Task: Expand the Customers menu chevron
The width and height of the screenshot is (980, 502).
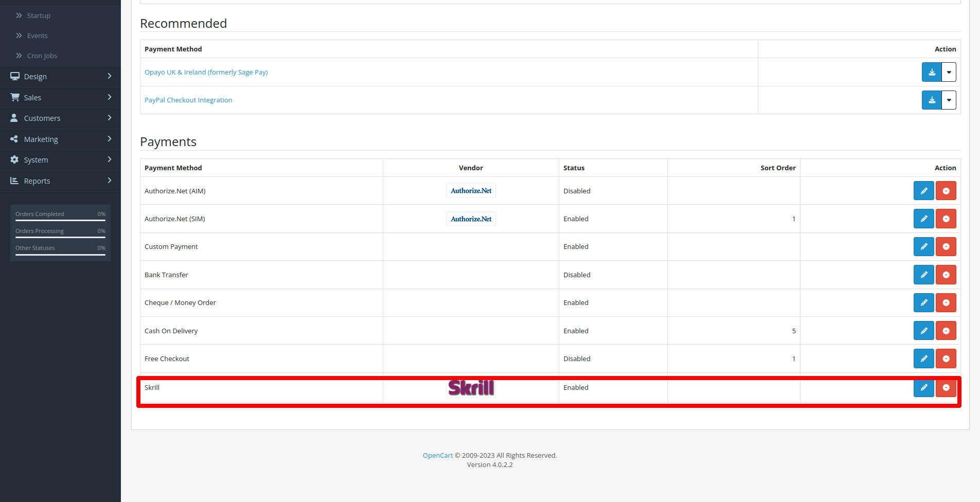Action: [x=110, y=118]
